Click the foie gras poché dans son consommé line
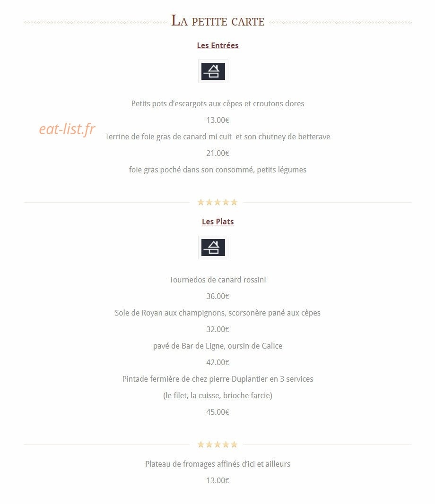435x504 pixels. 217,170
